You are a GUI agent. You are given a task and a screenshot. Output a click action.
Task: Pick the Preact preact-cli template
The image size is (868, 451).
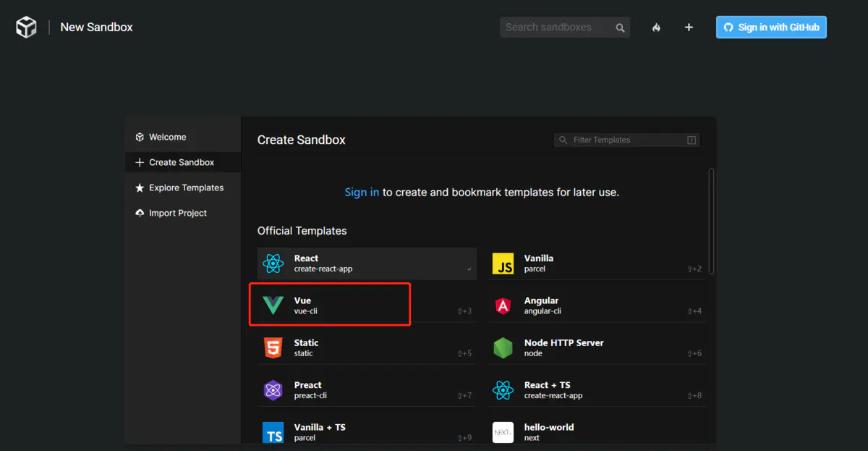coord(367,390)
